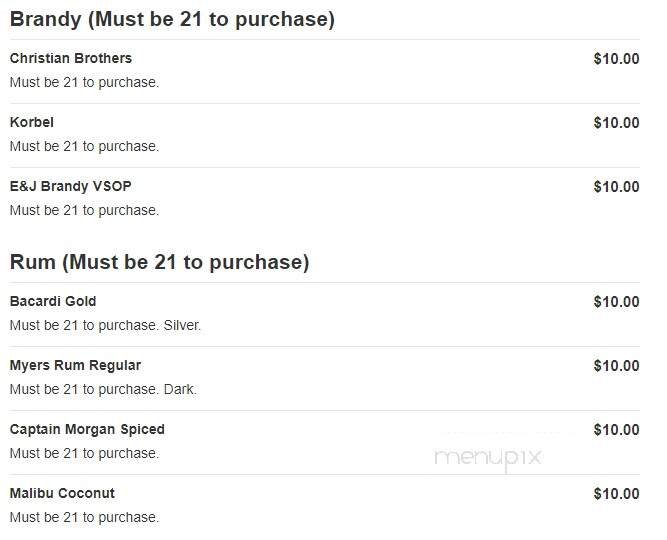Click the Christian Brothers item name
This screenshot has height=540, width=667.
70,58
